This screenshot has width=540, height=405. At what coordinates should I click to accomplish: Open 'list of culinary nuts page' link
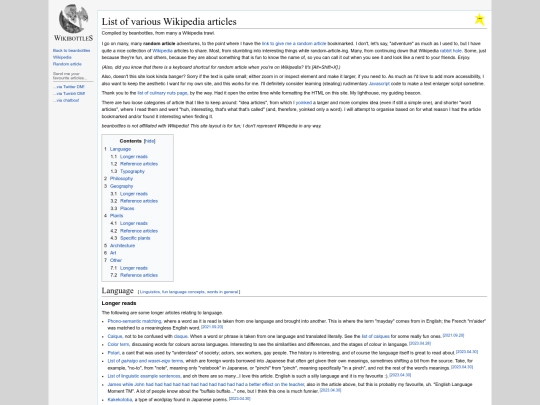pos(163,93)
